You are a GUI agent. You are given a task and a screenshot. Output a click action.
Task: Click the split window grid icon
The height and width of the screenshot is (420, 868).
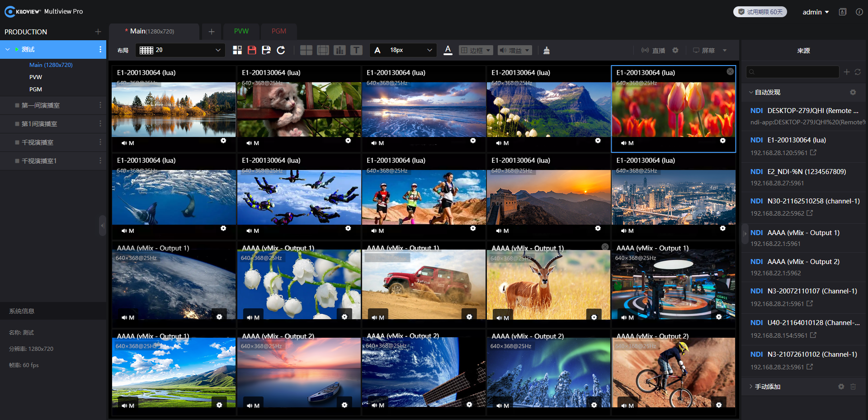(306, 50)
